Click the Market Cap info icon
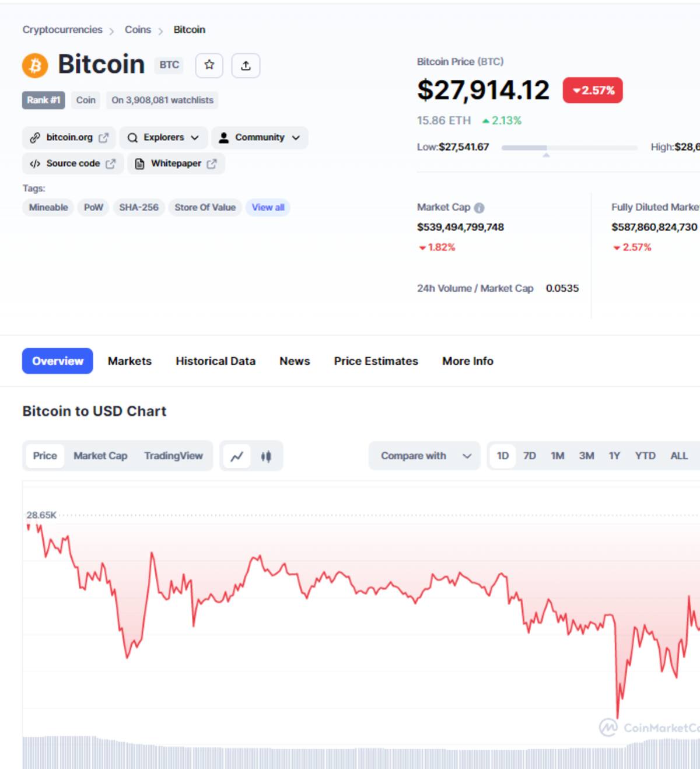This screenshot has height=769, width=700. tap(479, 208)
